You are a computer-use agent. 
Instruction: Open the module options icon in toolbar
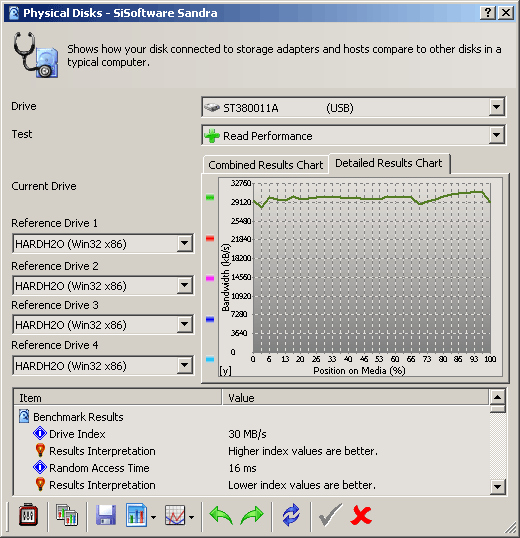28,514
